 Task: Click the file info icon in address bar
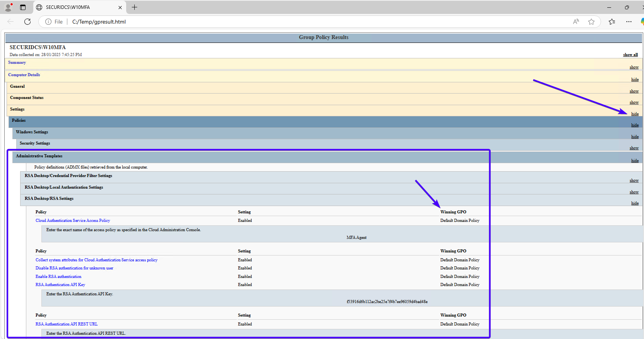48,22
